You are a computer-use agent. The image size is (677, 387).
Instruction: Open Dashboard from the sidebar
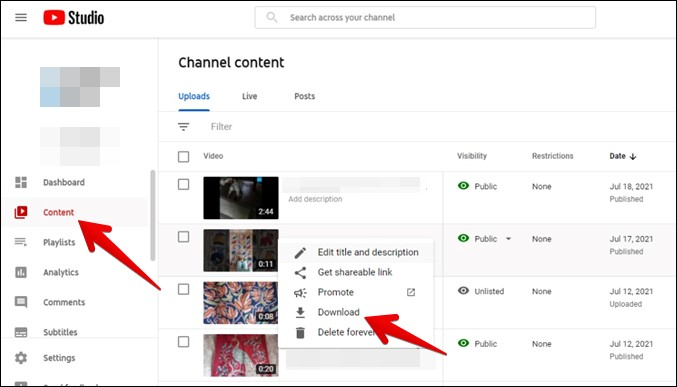click(x=63, y=182)
